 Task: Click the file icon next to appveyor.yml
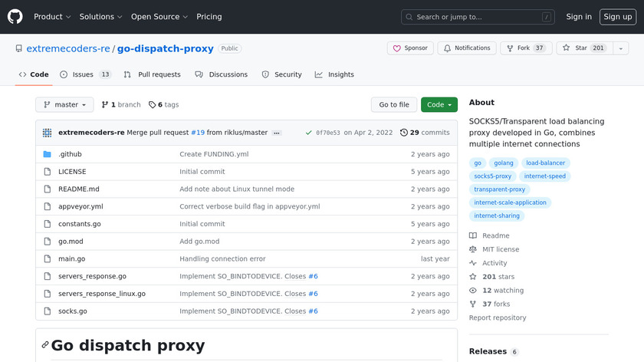click(x=48, y=206)
